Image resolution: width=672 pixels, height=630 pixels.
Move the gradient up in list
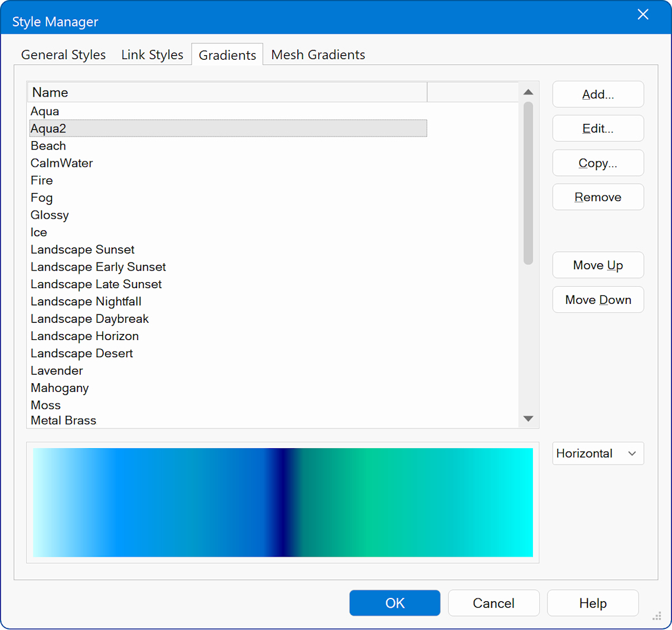pos(598,266)
